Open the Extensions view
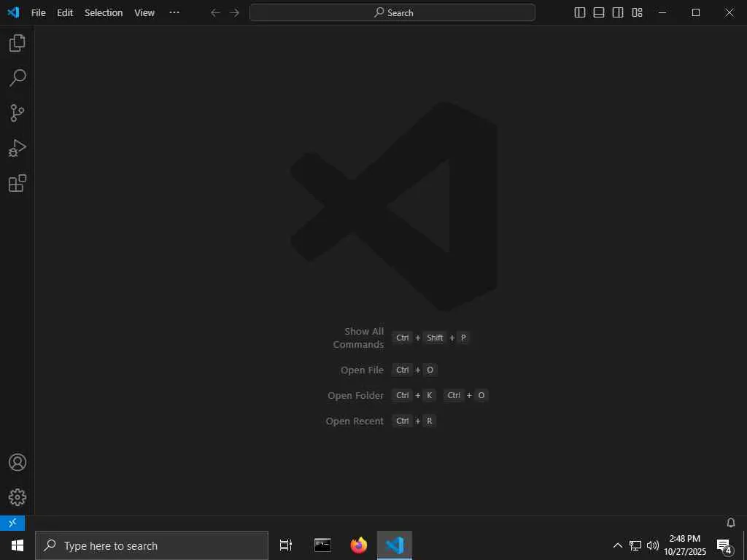Viewport: 747px width, 560px height. pos(18,183)
